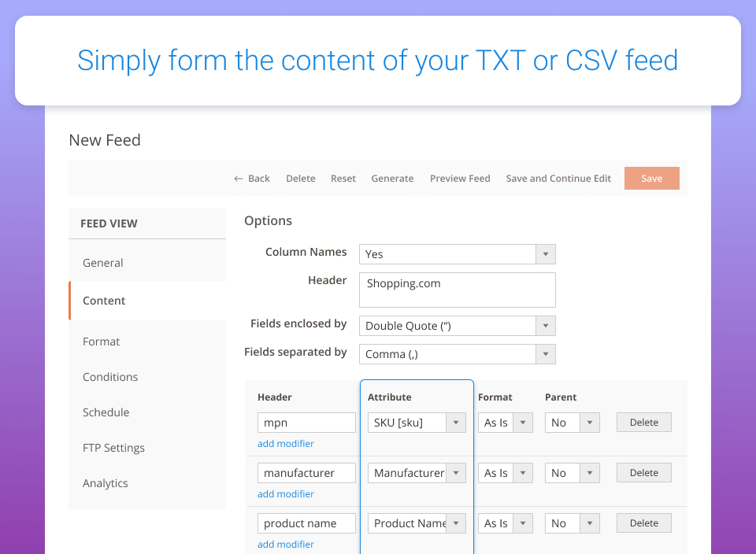Change the Manufacturer attribute selection

click(455, 472)
